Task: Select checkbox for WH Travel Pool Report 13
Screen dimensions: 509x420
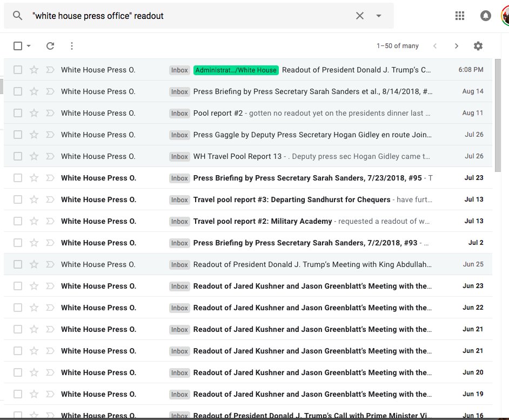Action: click(18, 156)
